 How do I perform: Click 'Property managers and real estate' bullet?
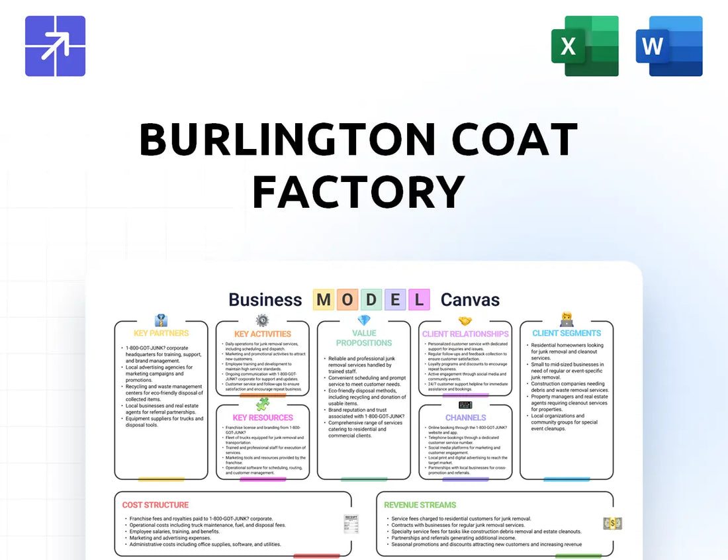pos(567,403)
